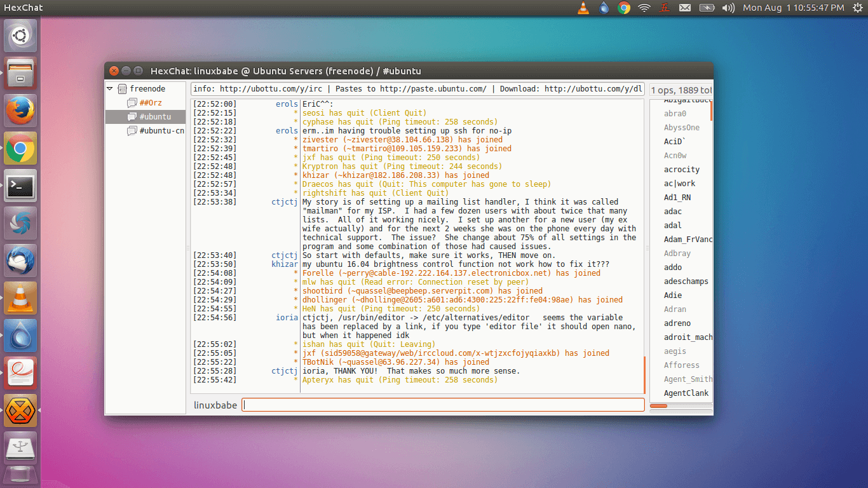Open the #ubuntu-cn channel

click(161, 131)
